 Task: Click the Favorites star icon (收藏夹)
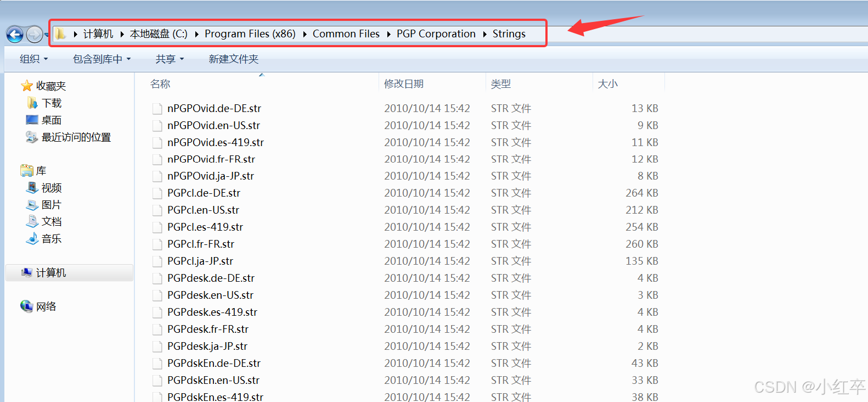[26, 86]
